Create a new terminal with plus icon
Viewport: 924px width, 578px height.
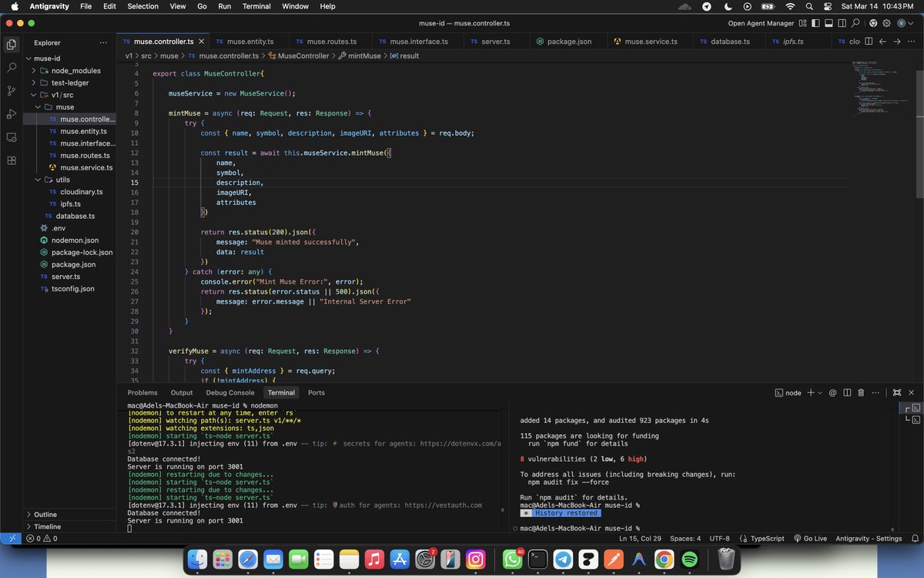[x=811, y=392]
